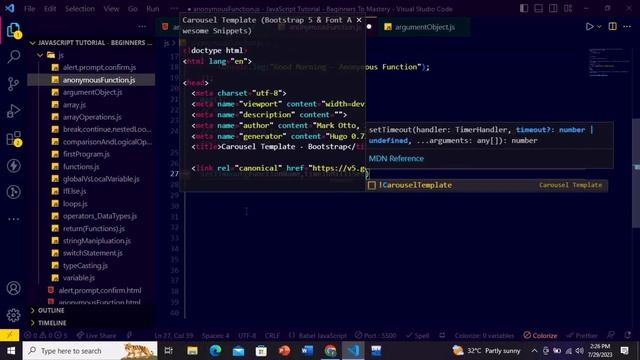This screenshot has width=640, height=360.
Task: Show overflow menu items ellipsis in menu bar
Action: (174, 9)
